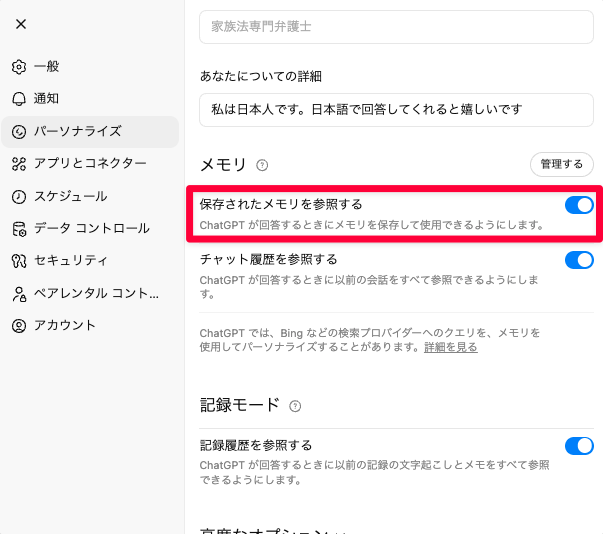Click the Schedule (スケジュール) clock icon
The width and height of the screenshot is (603, 534).
pos(19,196)
